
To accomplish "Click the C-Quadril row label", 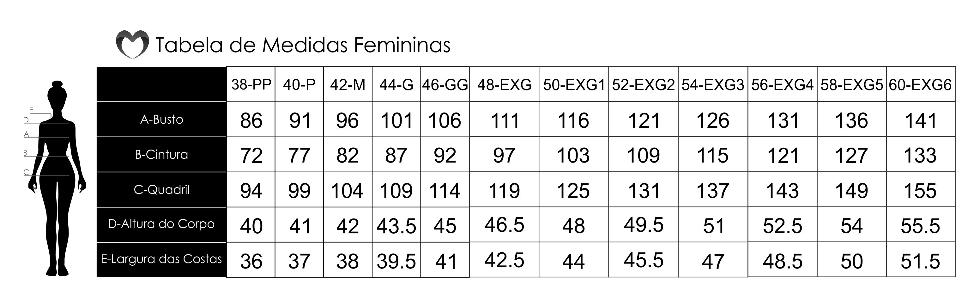I will coord(162,190).
